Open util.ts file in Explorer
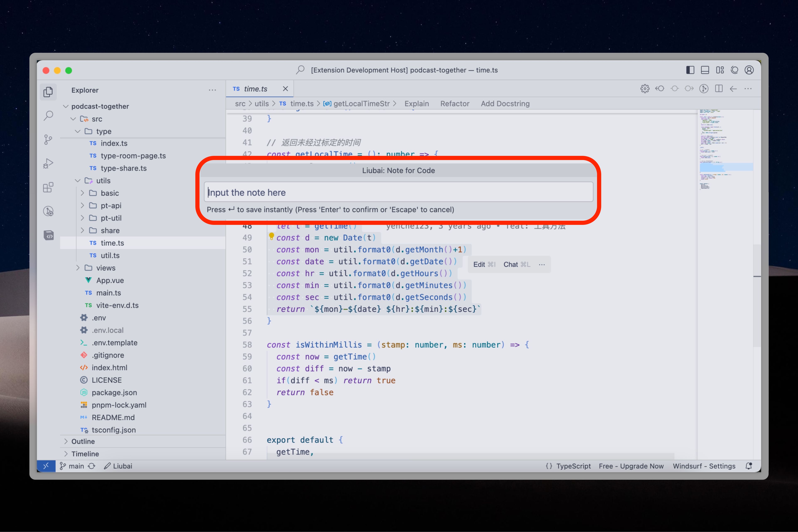Screen dimensions: 798x532 110,255
